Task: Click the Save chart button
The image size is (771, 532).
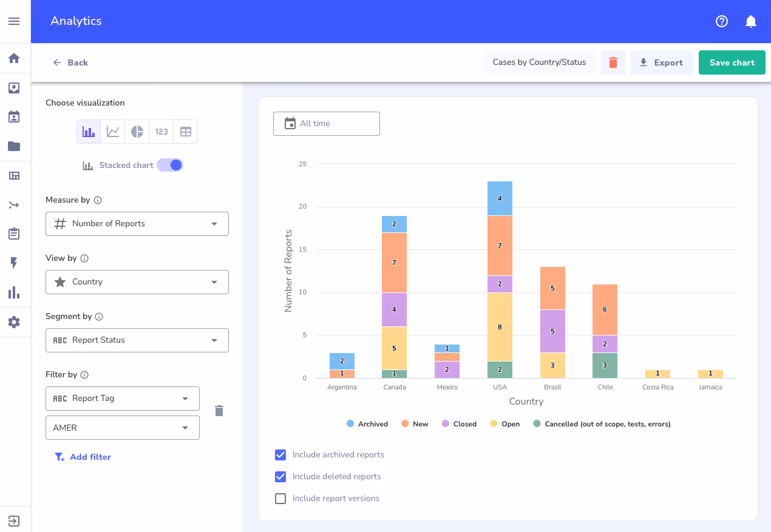Action: (x=732, y=62)
